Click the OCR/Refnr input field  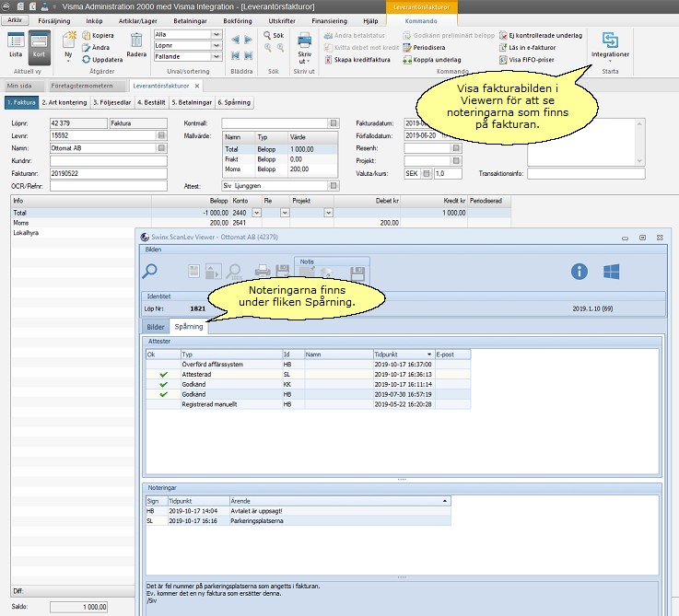pyautogui.click(x=109, y=186)
